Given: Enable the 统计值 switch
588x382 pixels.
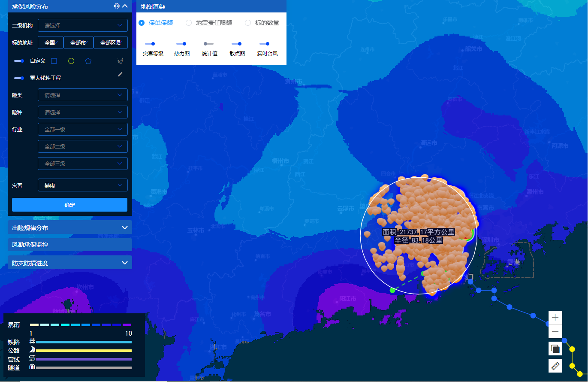Looking at the screenshot, I should pos(209,44).
